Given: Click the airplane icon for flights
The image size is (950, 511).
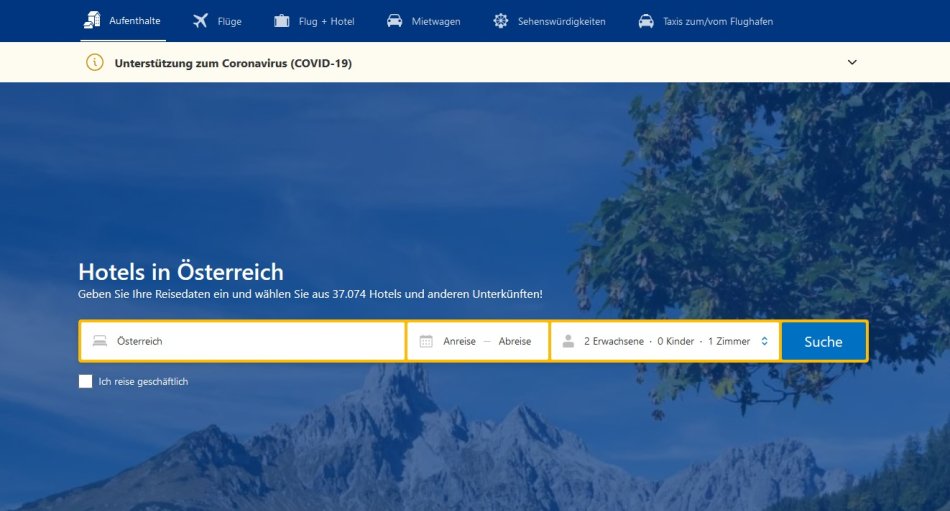Looking at the screenshot, I should pyautogui.click(x=201, y=21).
